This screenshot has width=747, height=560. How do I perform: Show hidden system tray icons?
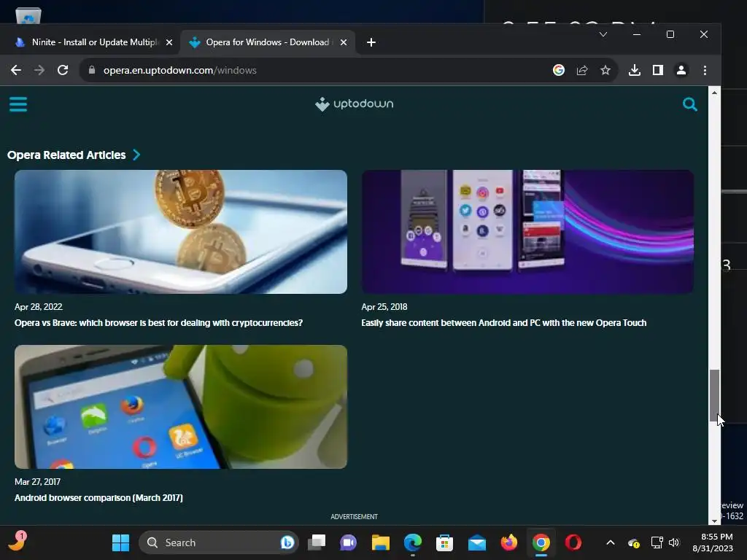coord(611,542)
